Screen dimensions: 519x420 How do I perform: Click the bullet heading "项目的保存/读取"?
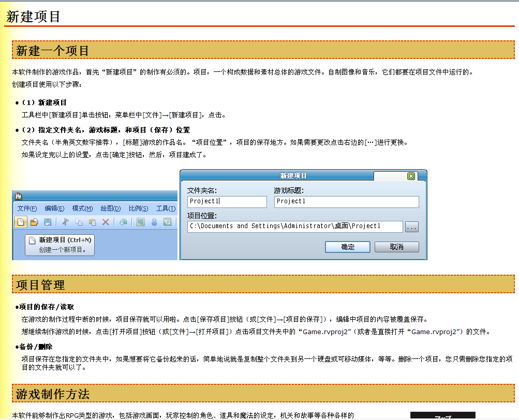(47, 307)
